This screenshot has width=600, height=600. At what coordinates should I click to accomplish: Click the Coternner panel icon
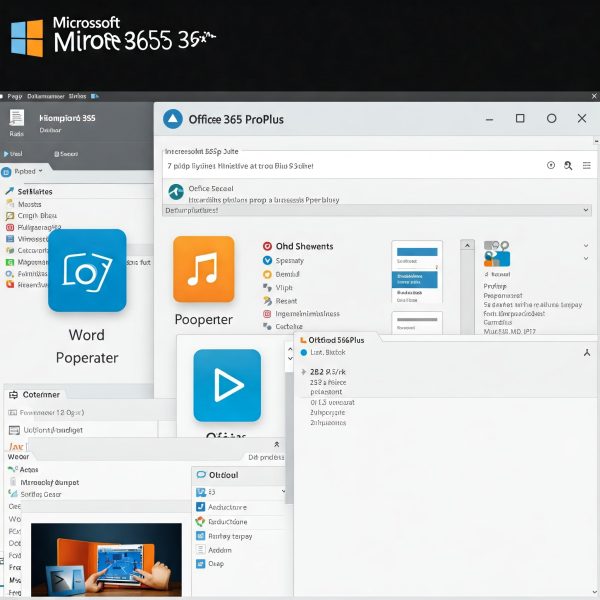tap(13, 395)
